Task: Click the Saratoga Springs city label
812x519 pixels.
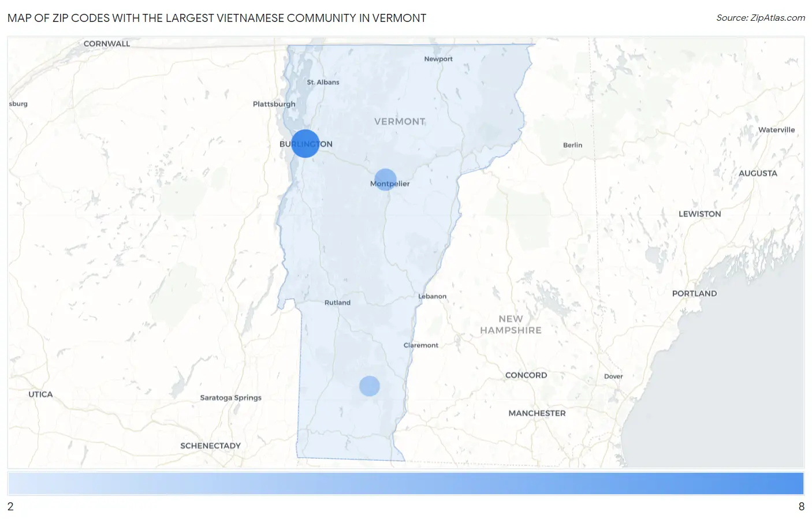Action: click(x=230, y=398)
